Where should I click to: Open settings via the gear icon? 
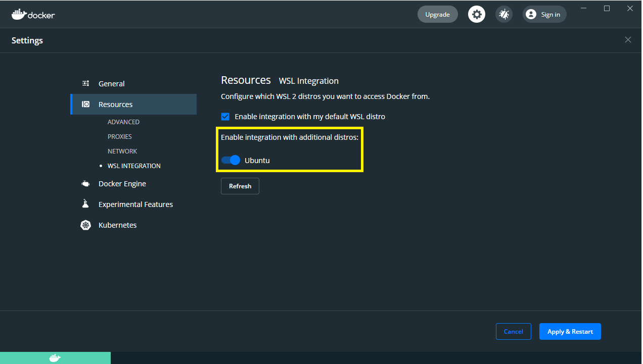click(476, 14)
